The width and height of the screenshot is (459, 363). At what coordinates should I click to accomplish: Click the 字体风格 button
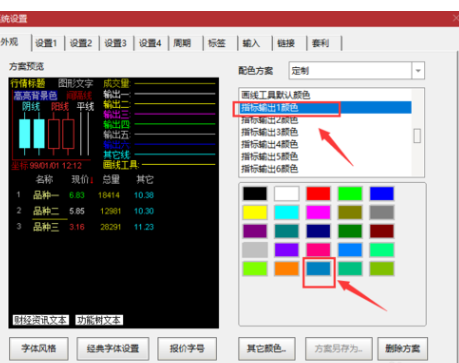tap(39, 349)
